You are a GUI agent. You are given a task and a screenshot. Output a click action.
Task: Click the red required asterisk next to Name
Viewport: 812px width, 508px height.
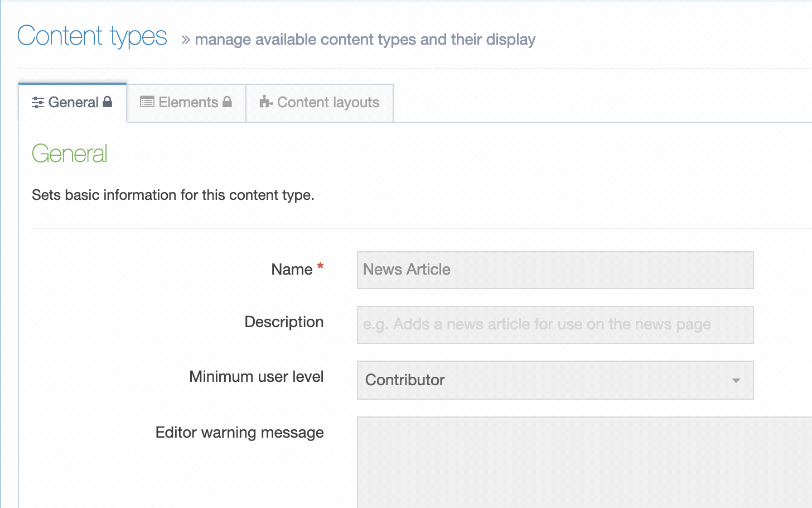[x=320, y=267]
